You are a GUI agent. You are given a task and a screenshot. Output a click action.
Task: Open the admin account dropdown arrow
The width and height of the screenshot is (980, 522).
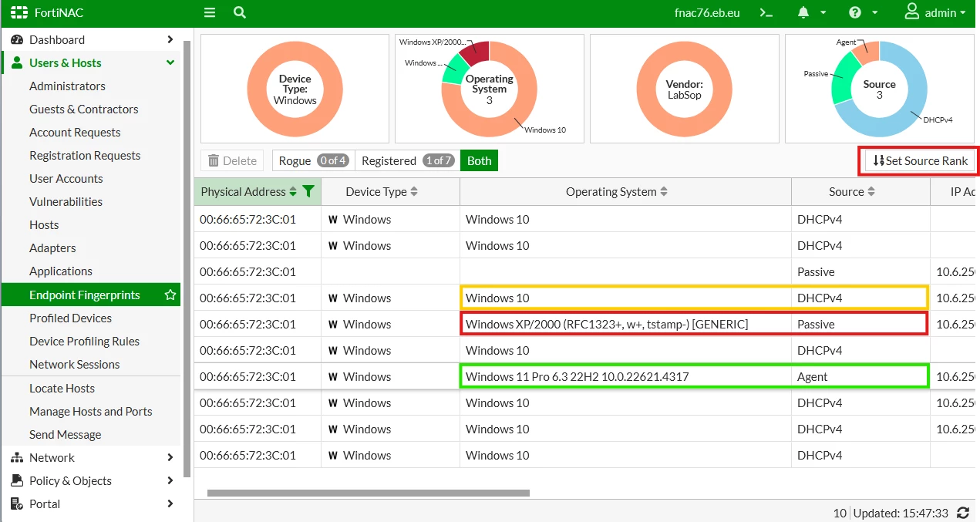[963, 13]
